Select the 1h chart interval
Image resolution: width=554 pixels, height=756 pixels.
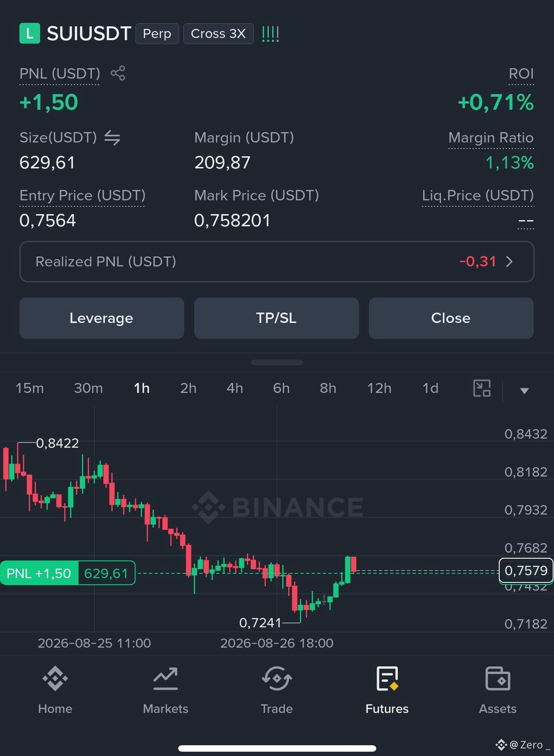coord(142,388)
